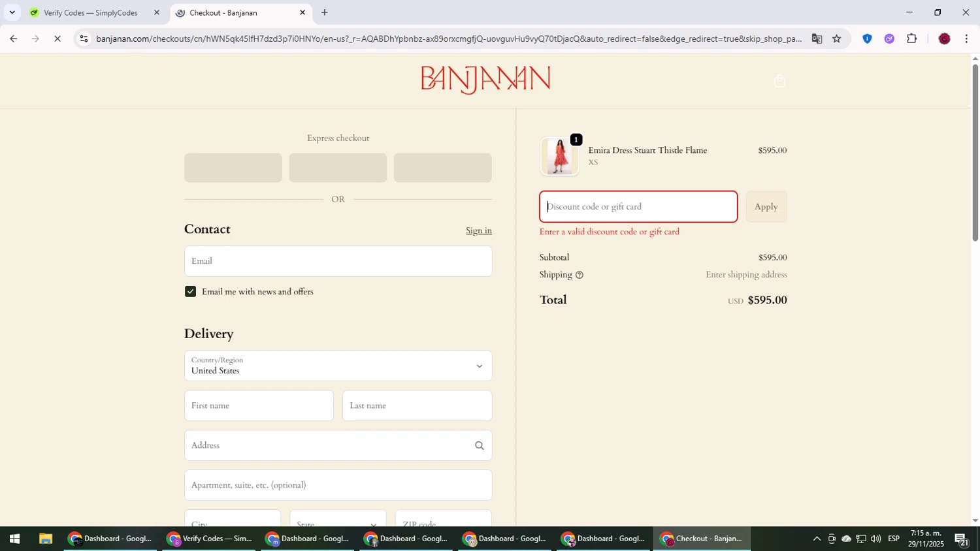Image resolution: width=980 pixels, height=551 pixels.
Task: Select the Checkout - Banjanan tab
Action: point(241,12)
